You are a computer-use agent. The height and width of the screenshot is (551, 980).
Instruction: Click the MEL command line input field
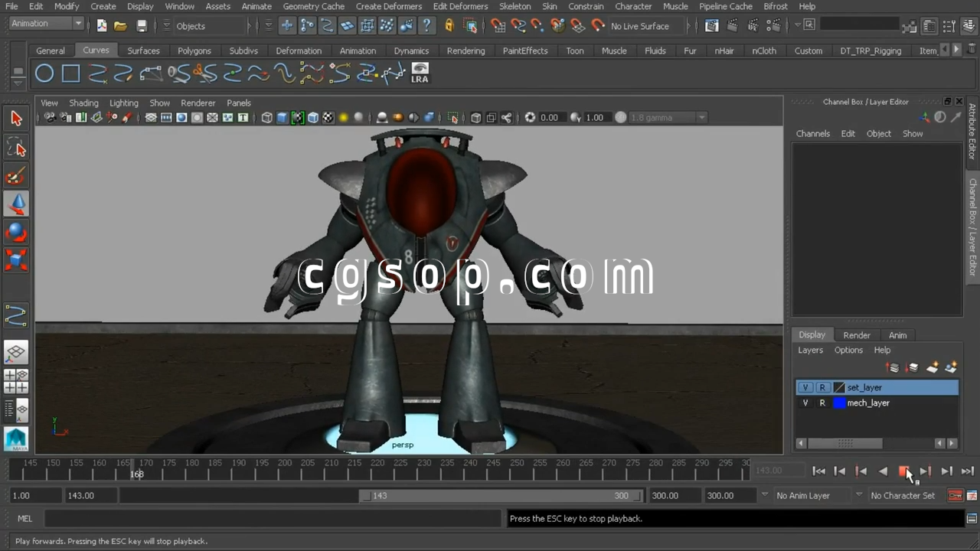tap(272, 519)
